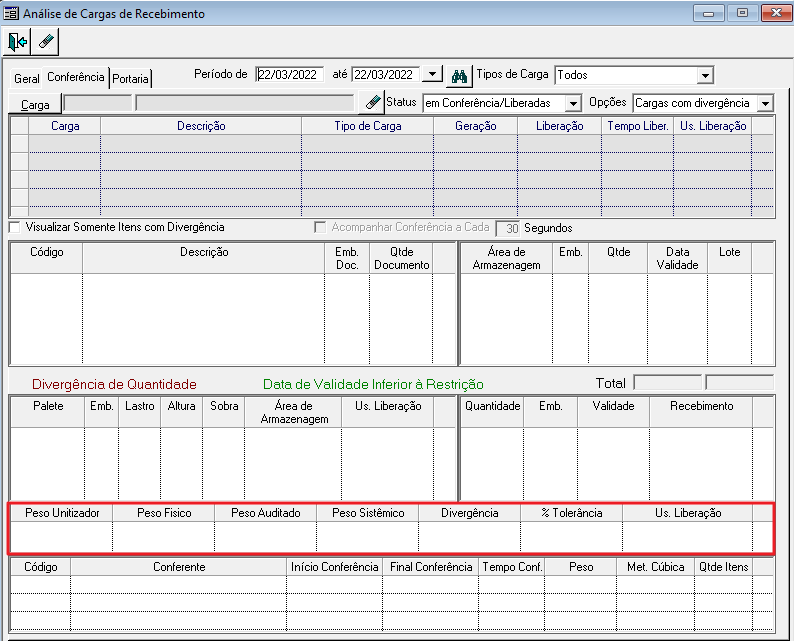Expand the Status dropdown list
Viewport: 794px width, 641px height.
point(572,103)
